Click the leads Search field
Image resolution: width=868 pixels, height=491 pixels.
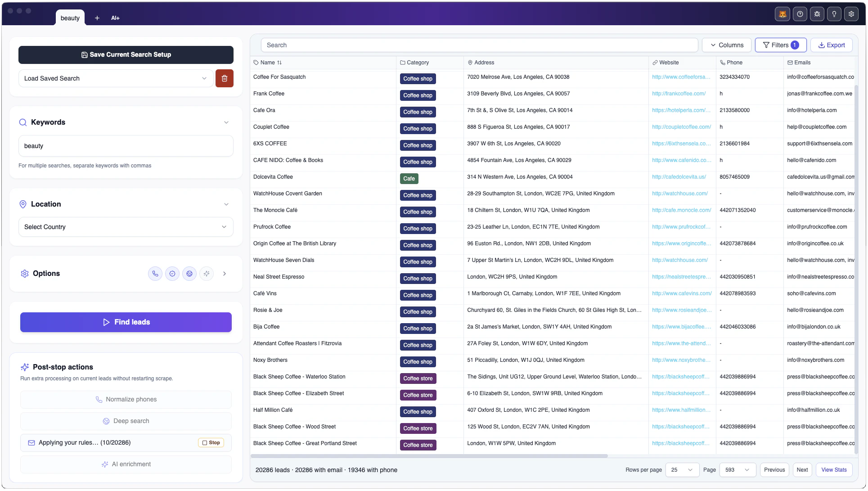coord(479,45)
